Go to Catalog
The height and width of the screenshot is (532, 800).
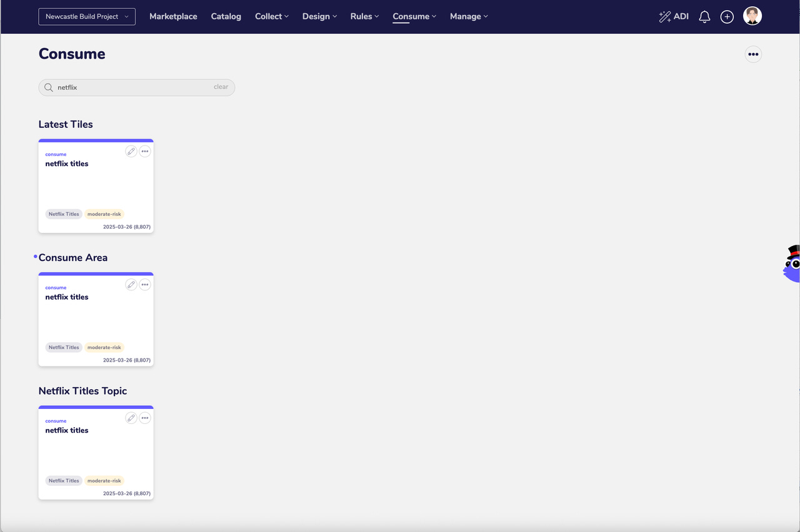pos(226,16)
